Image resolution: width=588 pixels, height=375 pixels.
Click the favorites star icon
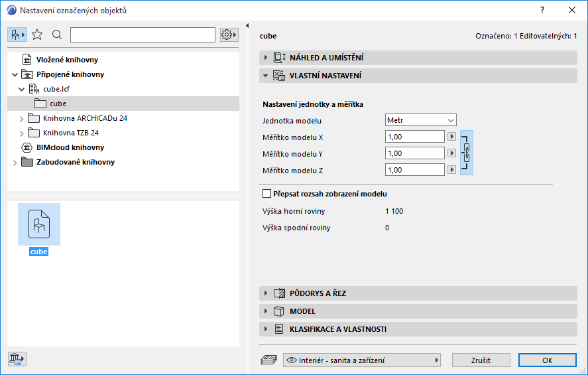pos(37,35)
